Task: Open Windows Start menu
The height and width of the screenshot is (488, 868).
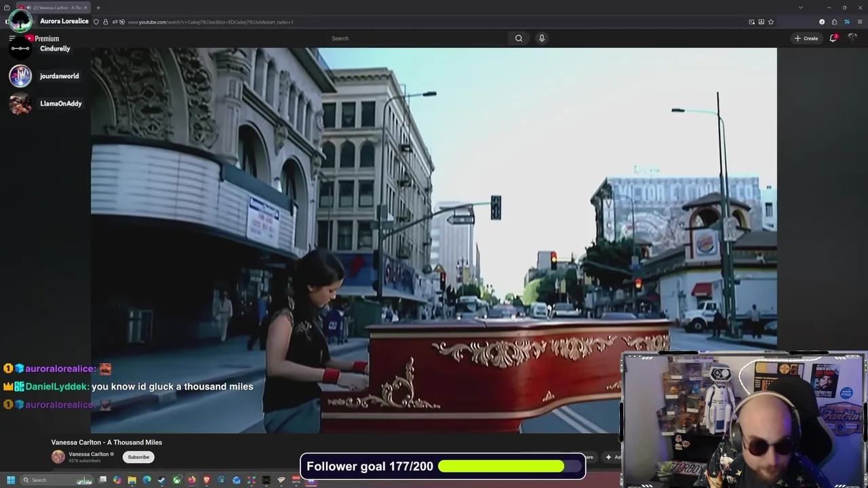Action: [x=11, y=480]
